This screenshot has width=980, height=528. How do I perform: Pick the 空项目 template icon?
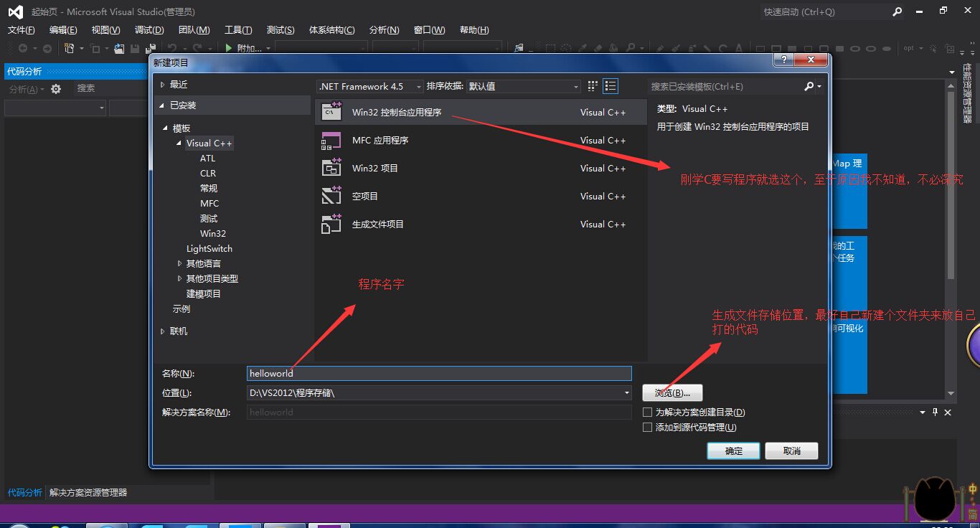(x=331, y=196)
